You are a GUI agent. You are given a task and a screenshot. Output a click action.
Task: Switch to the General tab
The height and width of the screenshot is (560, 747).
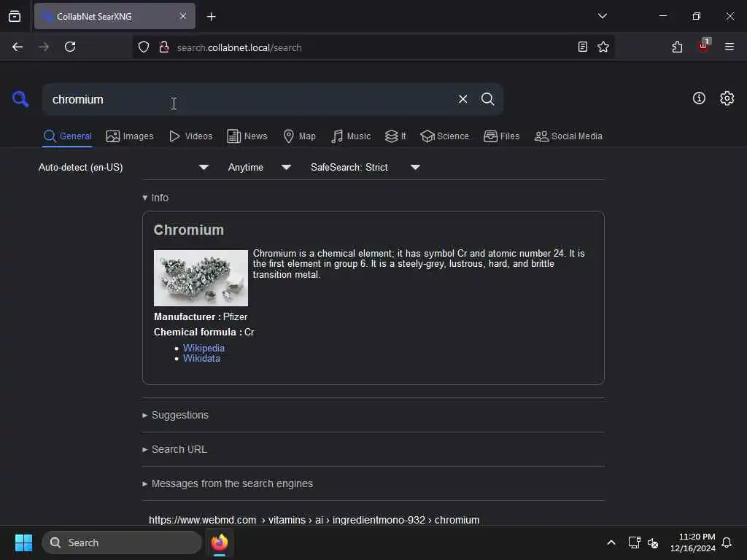67,136
